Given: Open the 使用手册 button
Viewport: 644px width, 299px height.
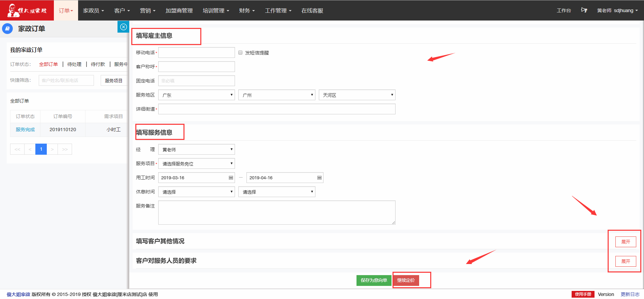Looking at the screenshot, I should tap(583, 294).
